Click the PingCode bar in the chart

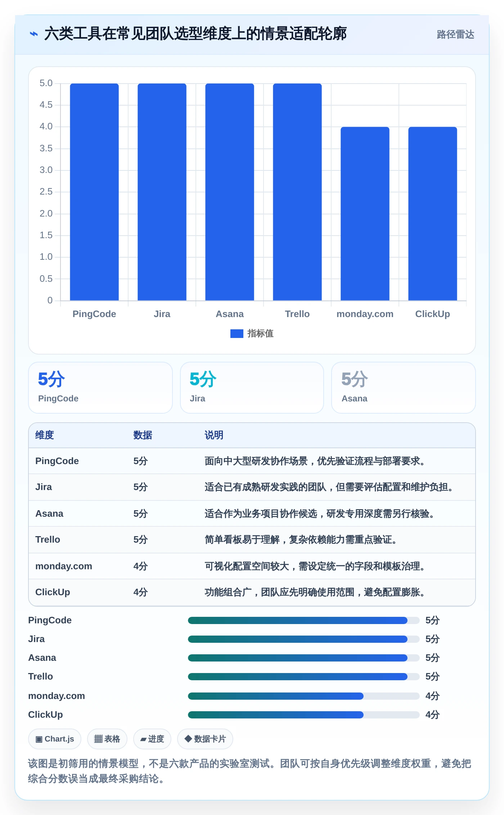pyautogui.click(x=94, y=192)
